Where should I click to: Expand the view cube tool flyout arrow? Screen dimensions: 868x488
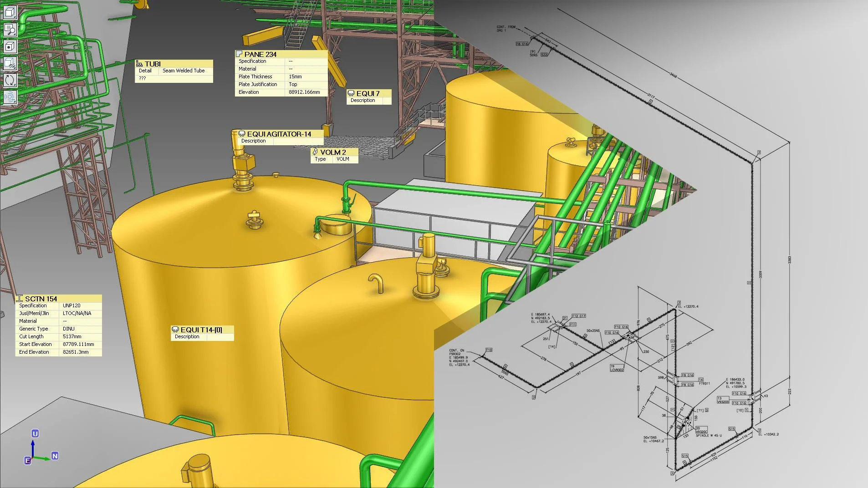pyautogui.click(x=15, y=17)
